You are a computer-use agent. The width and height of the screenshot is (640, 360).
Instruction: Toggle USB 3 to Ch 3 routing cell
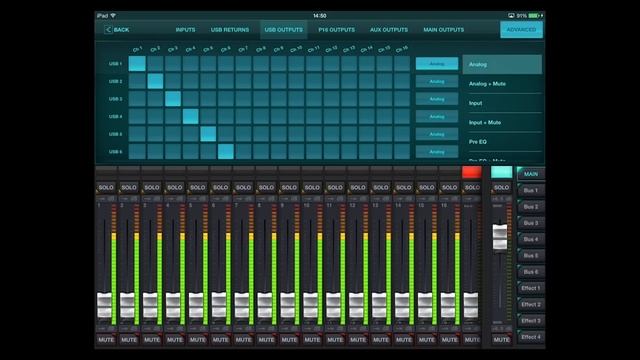pyautogui.click(x=173, y=99)
